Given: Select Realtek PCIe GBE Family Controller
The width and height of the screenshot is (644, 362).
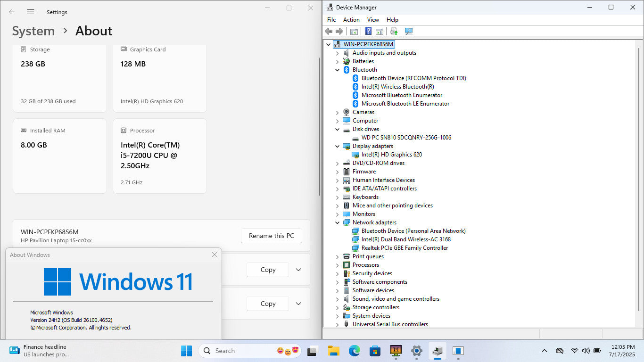Looking at the screenshot, I should 405,248.
